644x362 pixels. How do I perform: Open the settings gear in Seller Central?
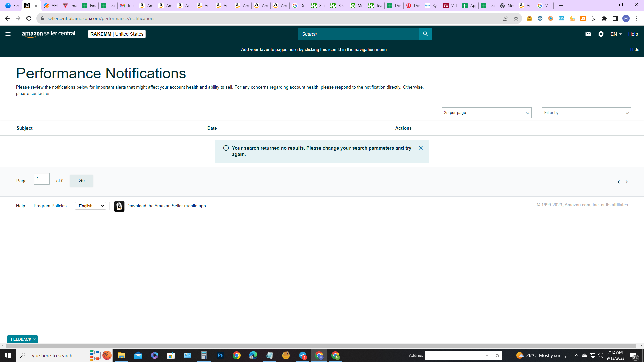tap(601, 34)
